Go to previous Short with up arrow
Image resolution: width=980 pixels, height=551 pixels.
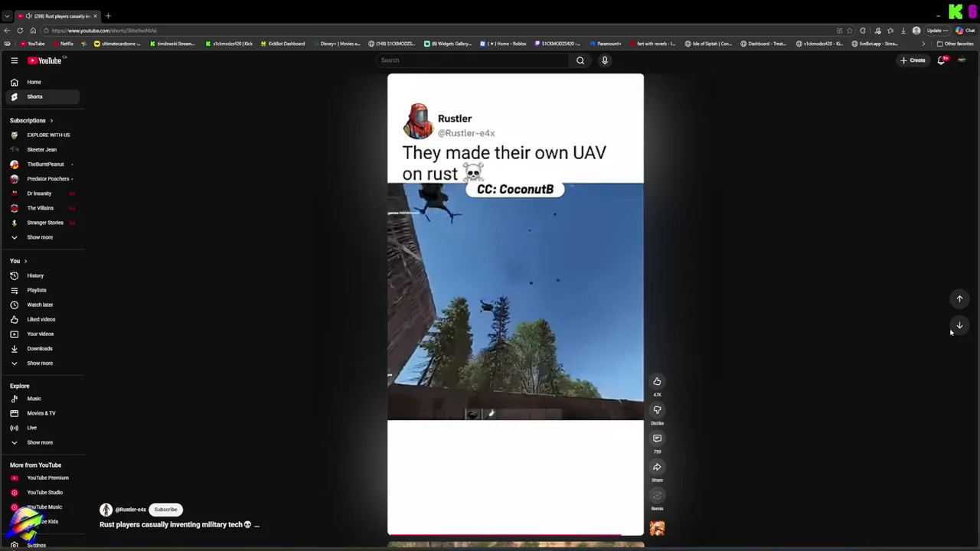pos(959,298)
